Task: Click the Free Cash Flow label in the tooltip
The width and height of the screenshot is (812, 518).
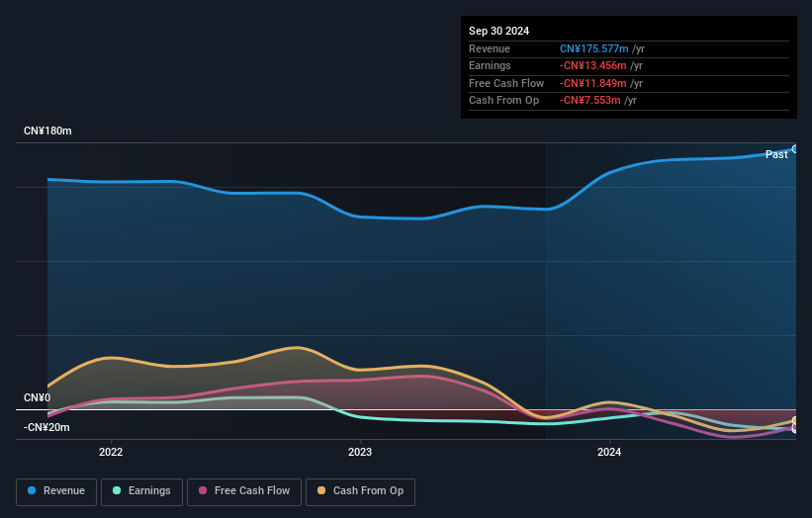Action: [x=506, y=83]
